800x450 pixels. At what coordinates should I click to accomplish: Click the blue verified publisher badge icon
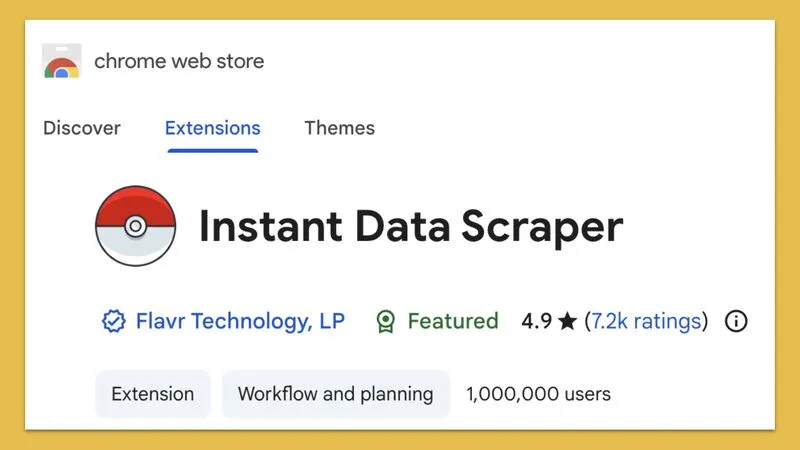(x=113, y=321)
